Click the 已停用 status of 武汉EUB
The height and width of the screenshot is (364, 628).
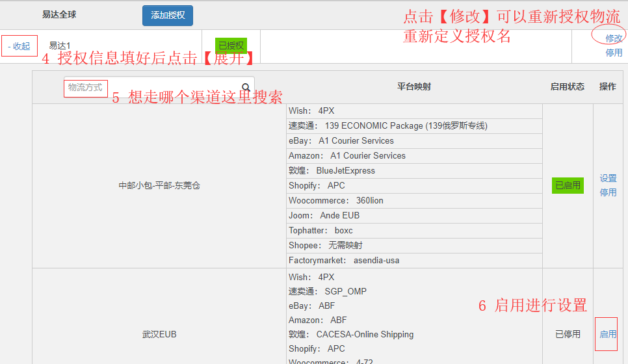click(568, 334)
